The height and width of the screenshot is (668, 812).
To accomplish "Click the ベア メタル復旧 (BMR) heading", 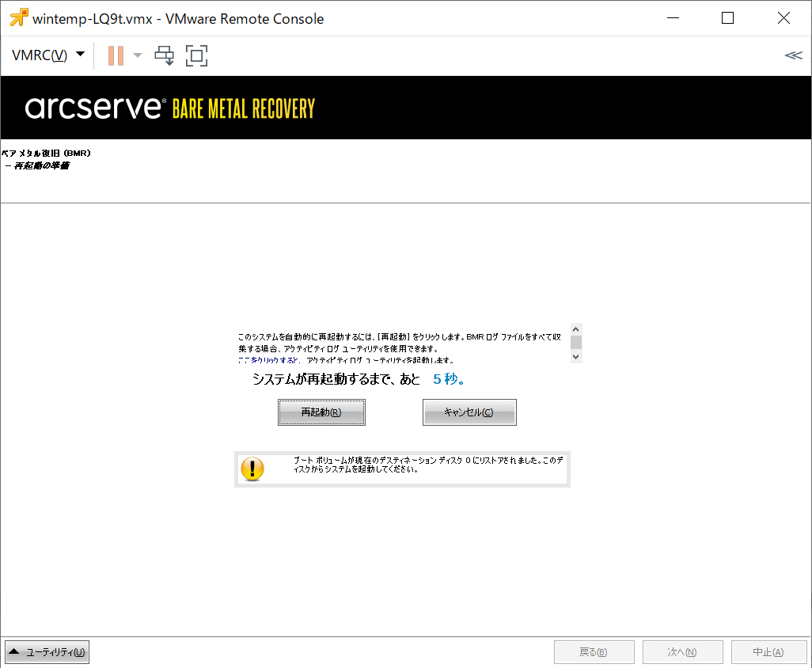I will pos(46,154).
